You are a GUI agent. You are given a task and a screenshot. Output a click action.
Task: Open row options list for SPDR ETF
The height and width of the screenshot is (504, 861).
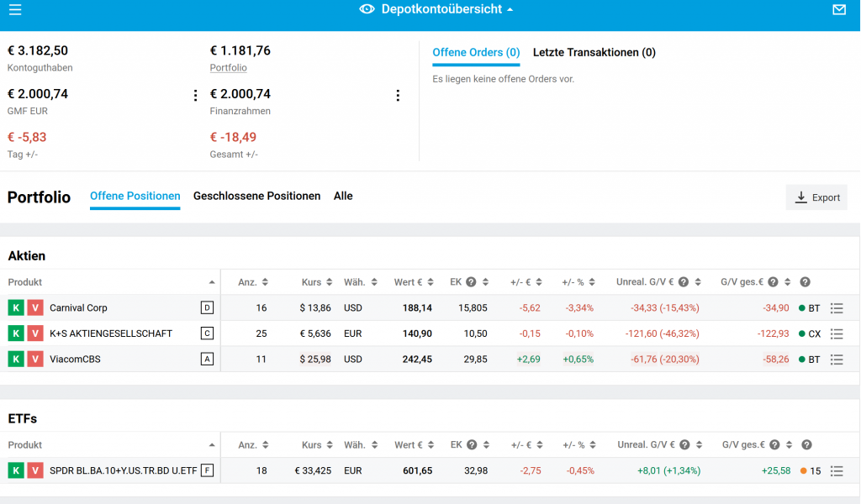pos(837,471)
